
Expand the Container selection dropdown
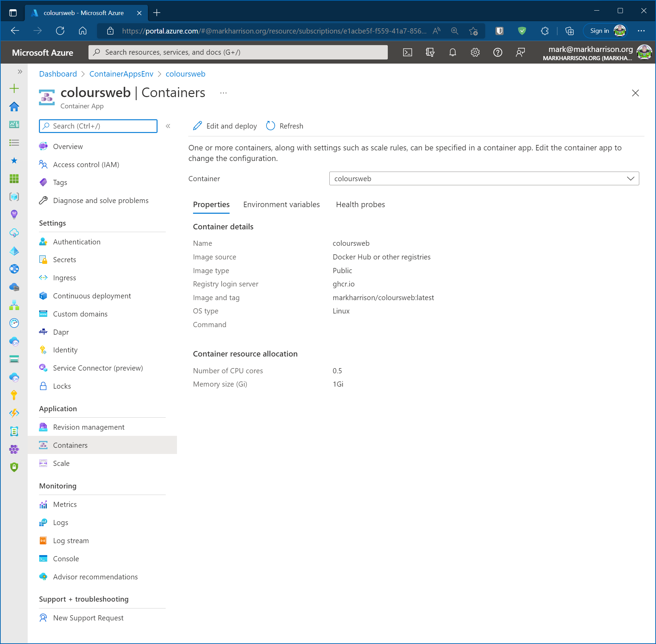click(484, 178)
